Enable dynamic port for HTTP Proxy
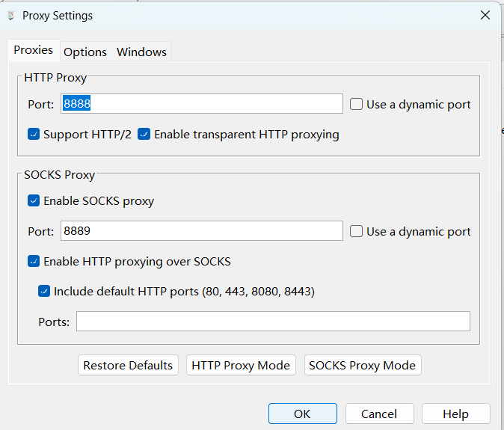This screenshot has height=430, width=504. 356,104
